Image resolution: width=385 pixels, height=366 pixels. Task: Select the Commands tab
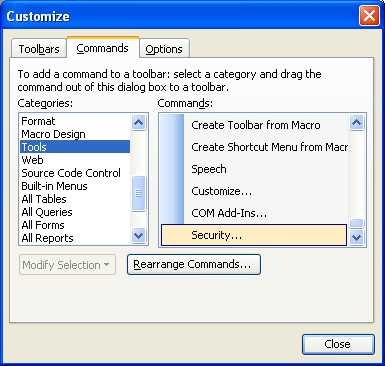[x=102, y=48]
